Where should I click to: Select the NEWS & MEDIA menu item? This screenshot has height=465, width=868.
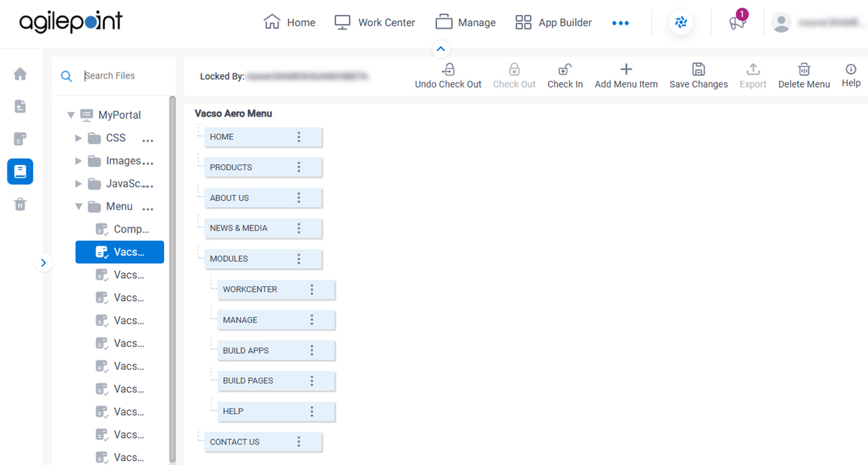click(263, 229)
